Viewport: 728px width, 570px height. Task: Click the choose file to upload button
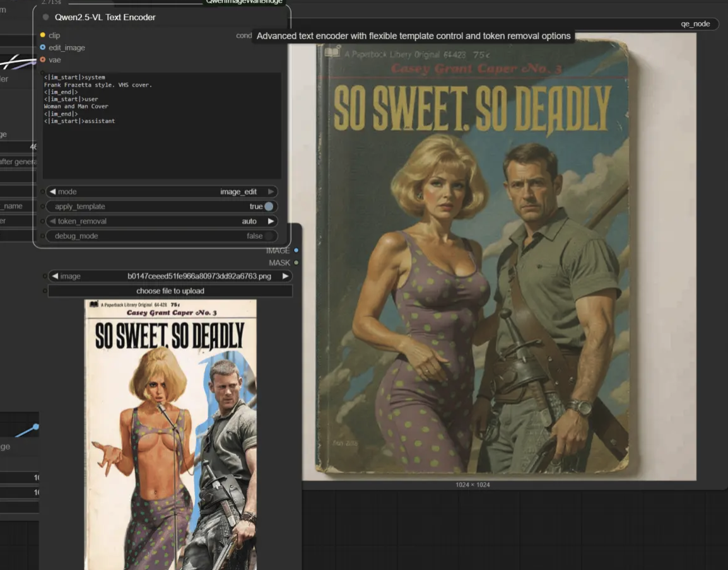click(170, 291)
